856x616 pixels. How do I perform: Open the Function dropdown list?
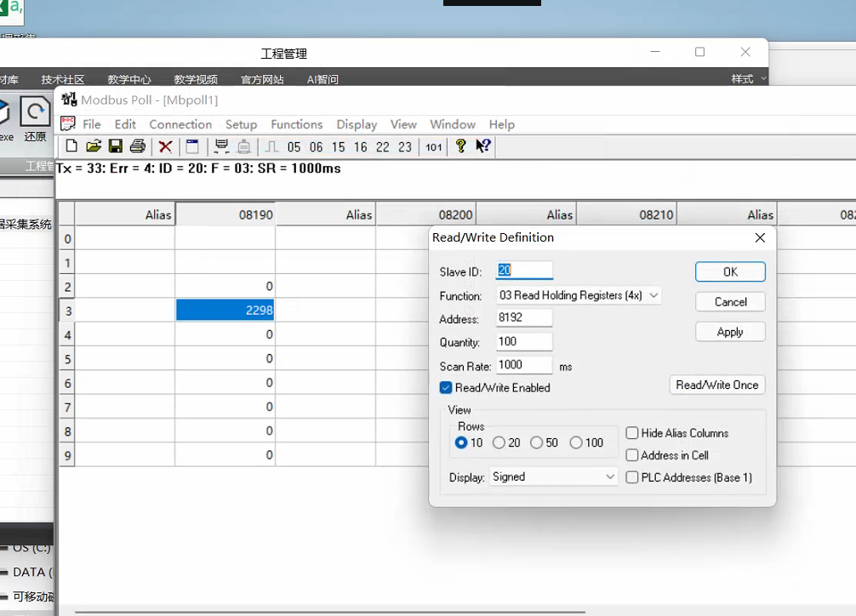579,295
